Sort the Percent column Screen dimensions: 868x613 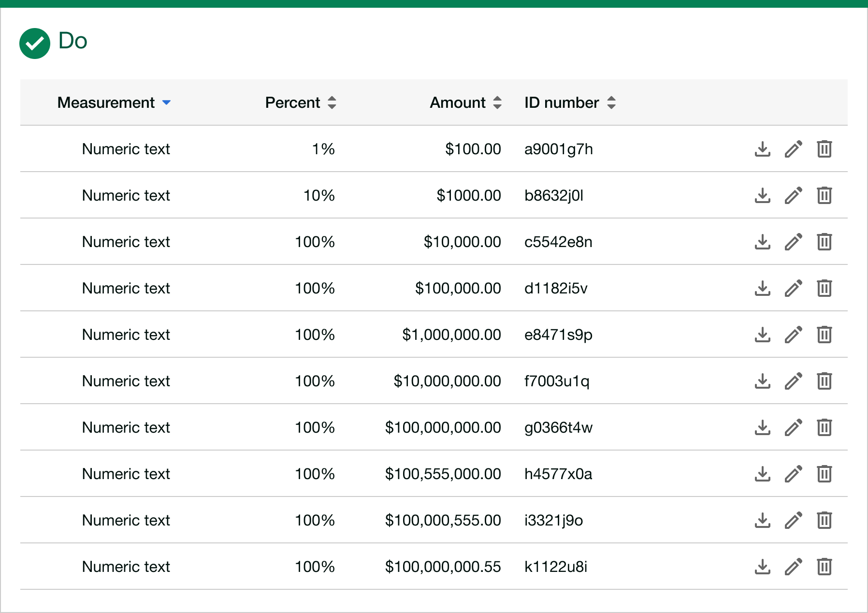click(332, 102)
